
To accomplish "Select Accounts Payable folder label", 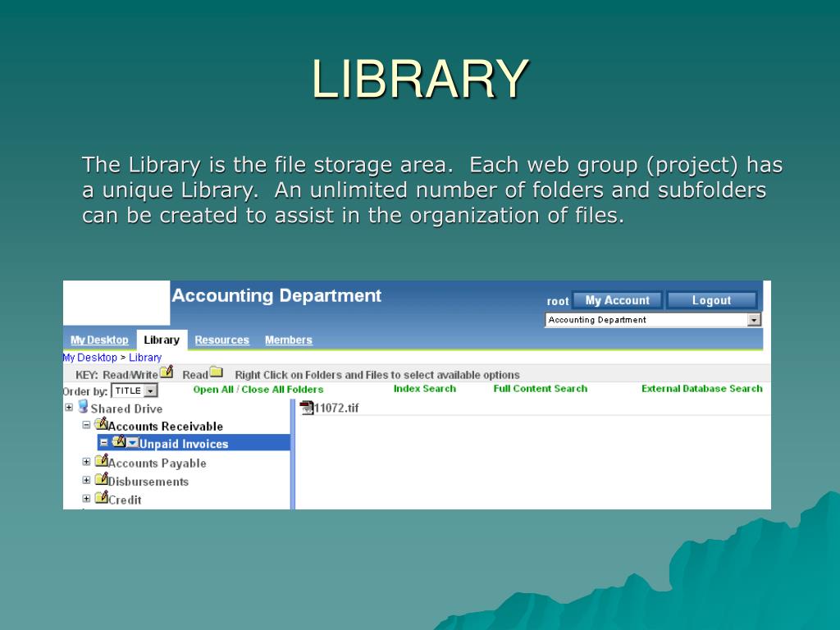I will (157, 463).
